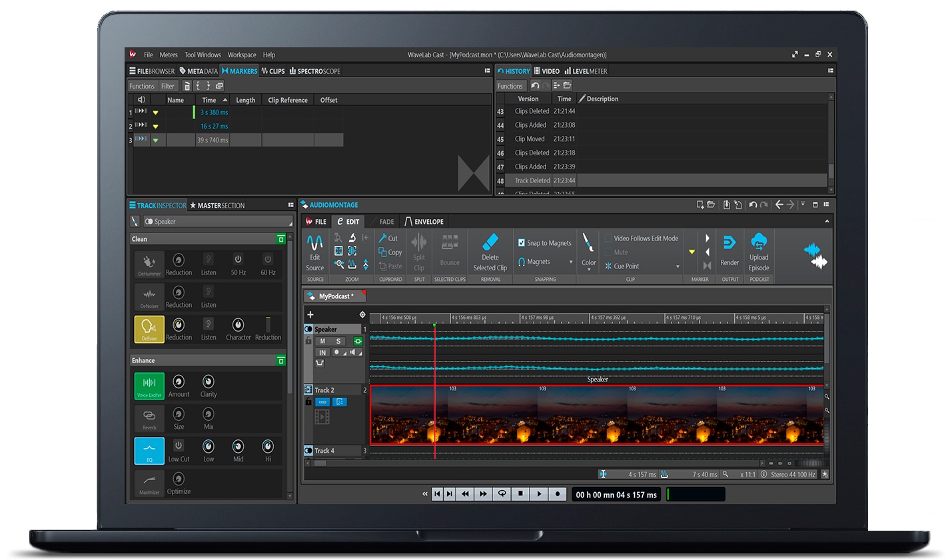Enable Video Follows Edit Mode checkbox
The width and height of the screenshot is (952, 560).
tap(608, 238)
